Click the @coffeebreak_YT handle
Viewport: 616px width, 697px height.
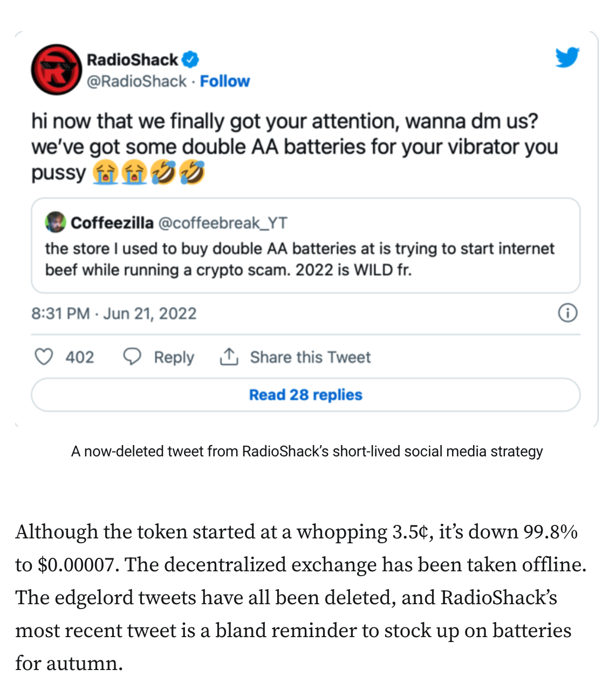[x=223, y=223]
